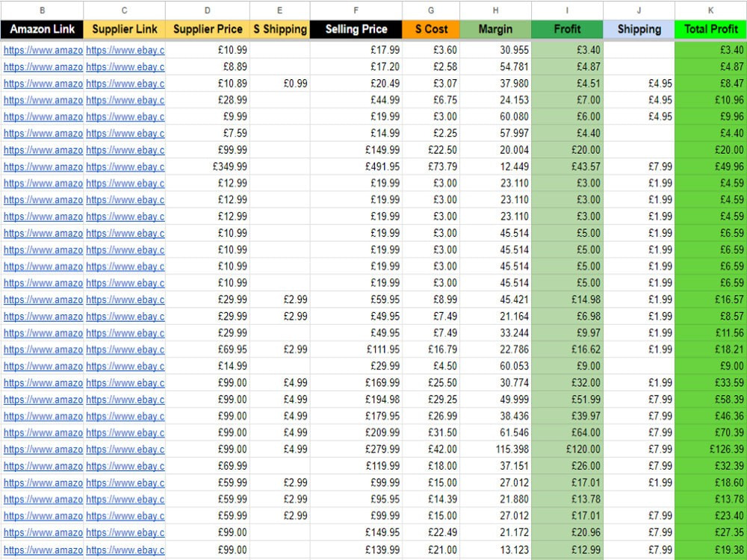Click the £111.95 selling price cell

click(x=356, y=349)
